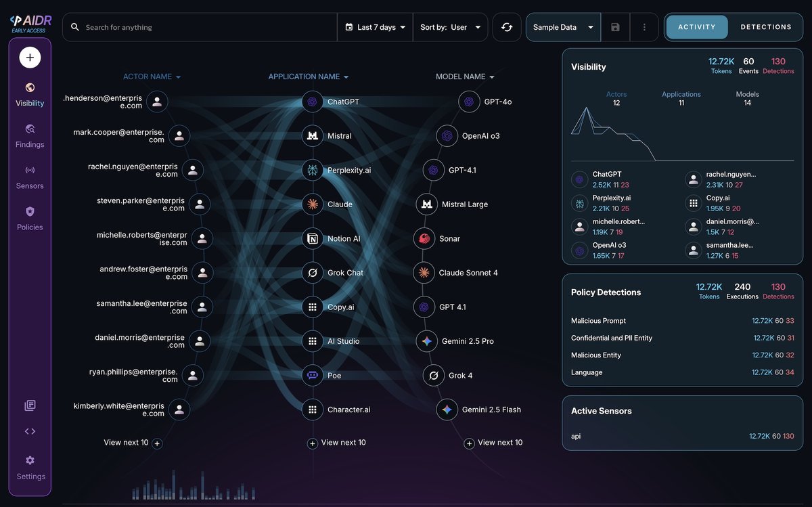This screenshot has width=812, height=507.
Task: Select the Applications tab in Visibility panel
Action: coord(681,98)
